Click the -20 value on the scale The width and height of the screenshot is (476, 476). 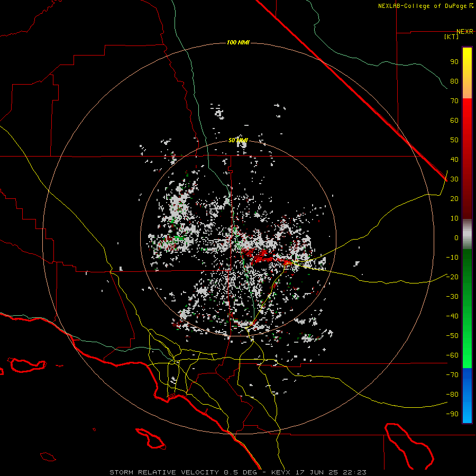click(x=452, y=277)
